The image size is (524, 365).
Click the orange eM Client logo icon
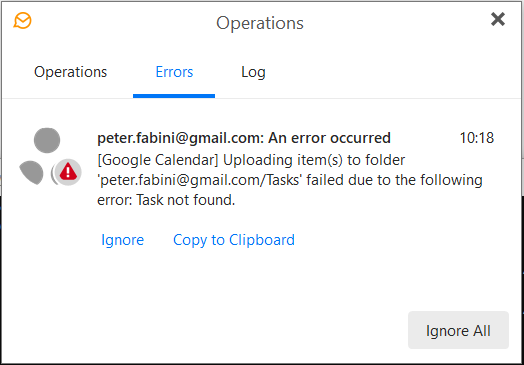click(22, 21)
